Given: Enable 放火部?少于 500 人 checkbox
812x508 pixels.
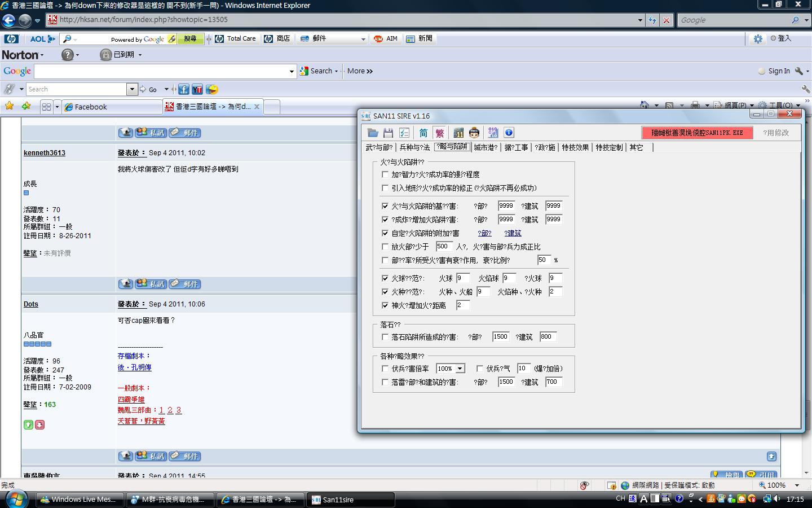Looking at the screenshot, I should pos(385,247).
